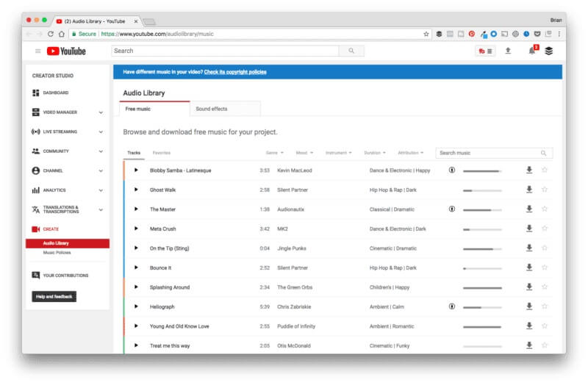Play the Splashing Around track

tap(136, 287)
